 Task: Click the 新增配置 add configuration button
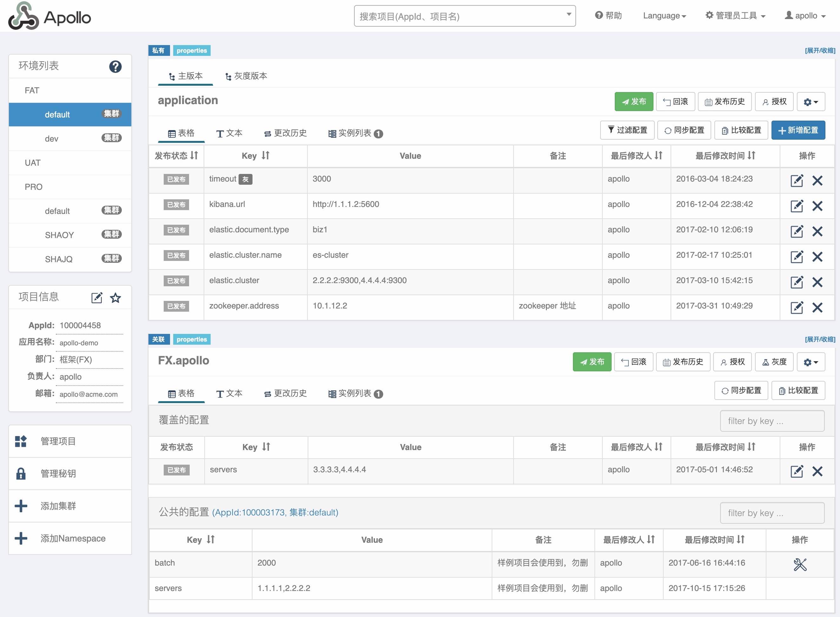[x=799, y=130]
